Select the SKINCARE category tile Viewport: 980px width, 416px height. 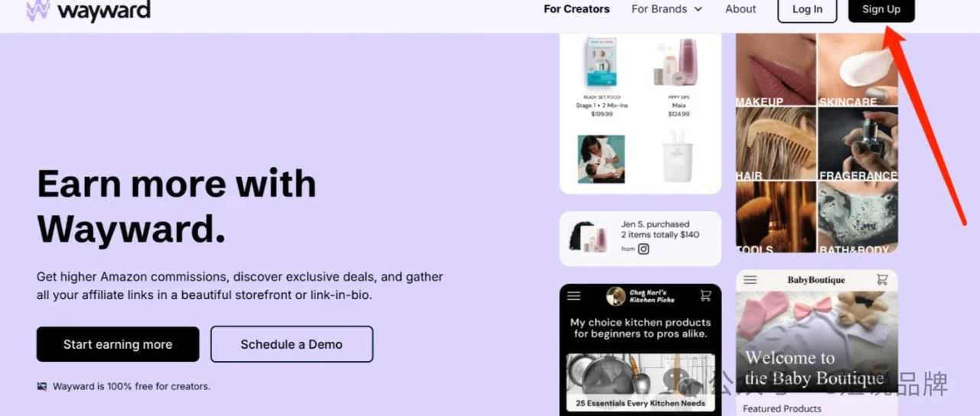click(x=857, y=70)
